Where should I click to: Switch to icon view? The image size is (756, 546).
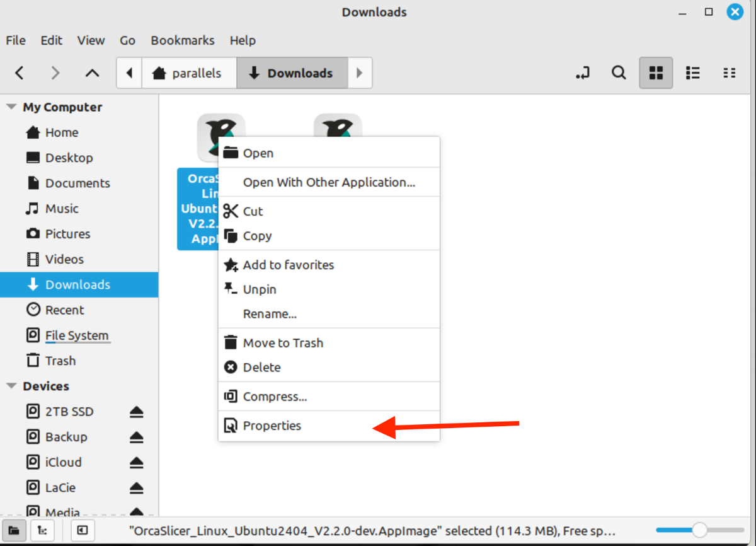[x=656, y=73]
